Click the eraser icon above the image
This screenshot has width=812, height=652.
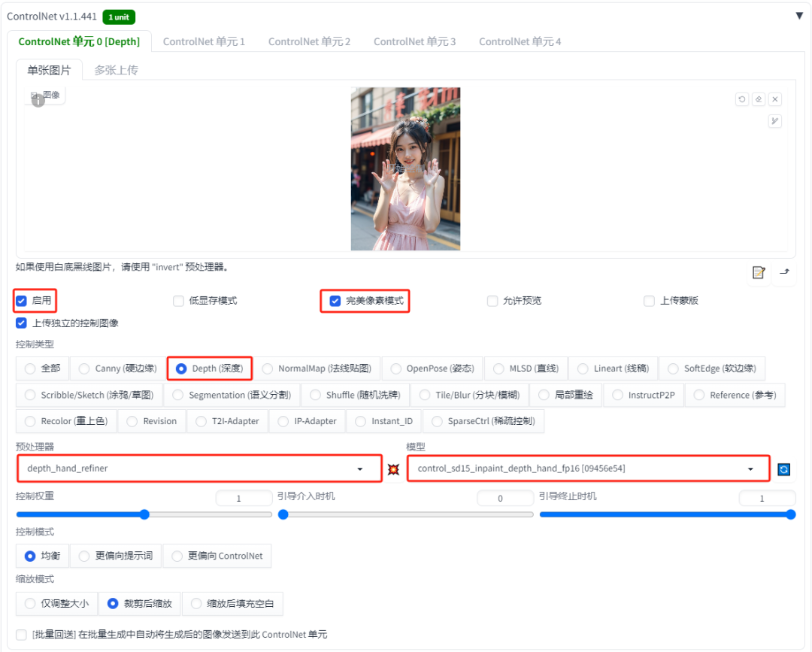[759, 99]
